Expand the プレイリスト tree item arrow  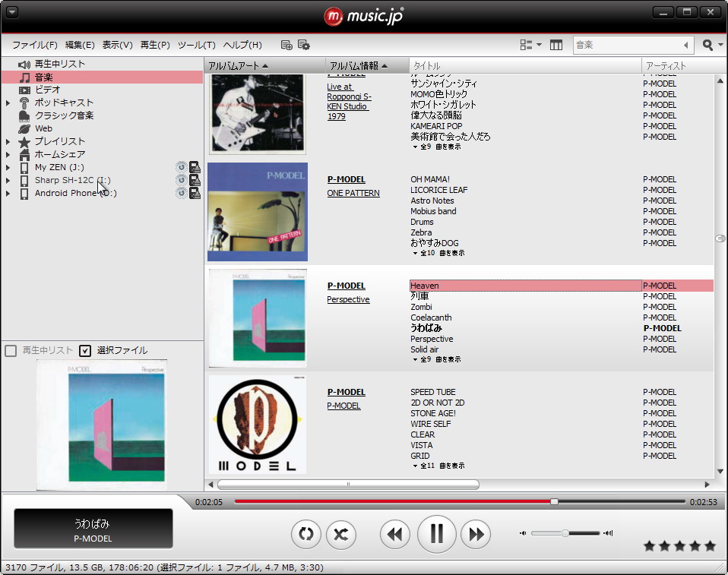click(x=8, y=141)
